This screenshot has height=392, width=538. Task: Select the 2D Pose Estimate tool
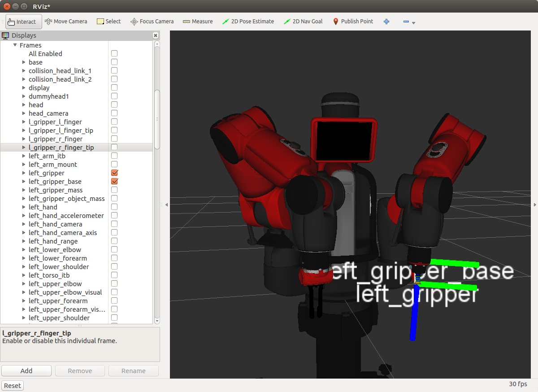click(248, 21)
